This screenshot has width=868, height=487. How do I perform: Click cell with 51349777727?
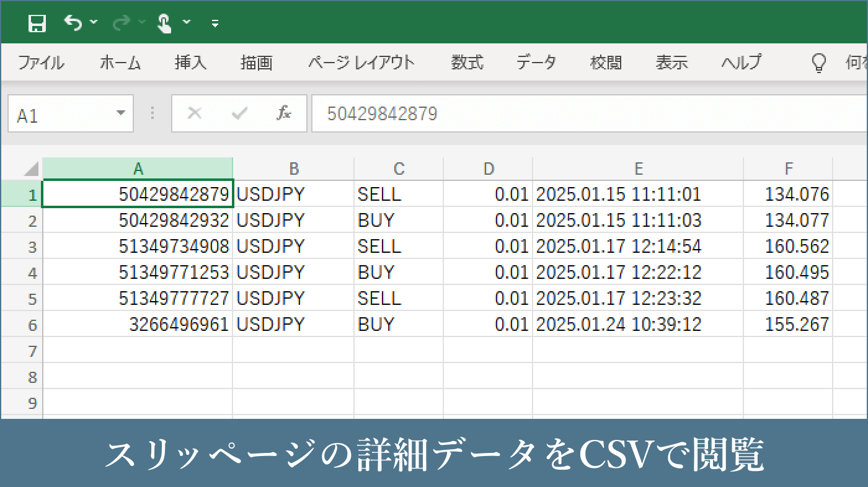(x=138, y=298)
